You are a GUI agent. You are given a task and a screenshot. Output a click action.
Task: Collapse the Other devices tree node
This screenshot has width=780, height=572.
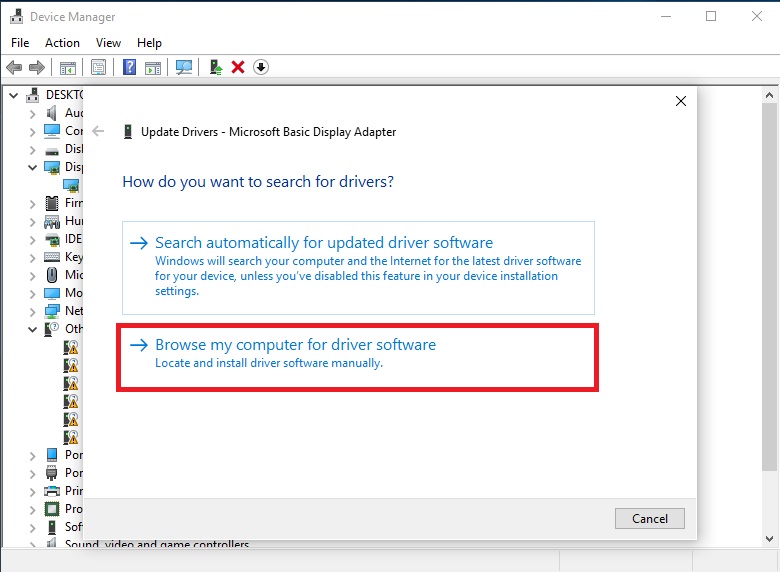[x=33, y=329]
